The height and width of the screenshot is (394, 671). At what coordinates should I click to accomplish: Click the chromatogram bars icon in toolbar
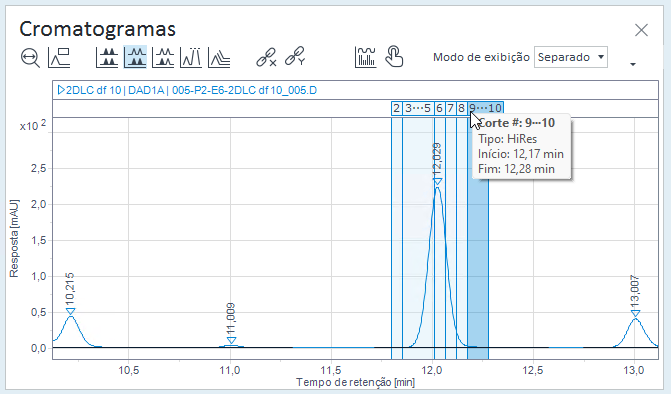pos(365,57)
